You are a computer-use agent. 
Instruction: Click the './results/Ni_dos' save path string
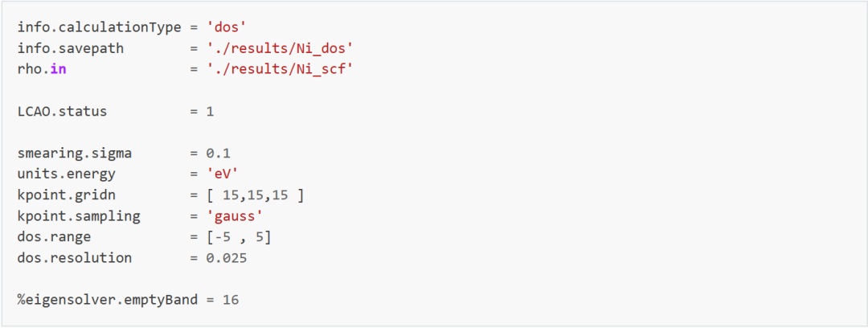pos(280,49)
